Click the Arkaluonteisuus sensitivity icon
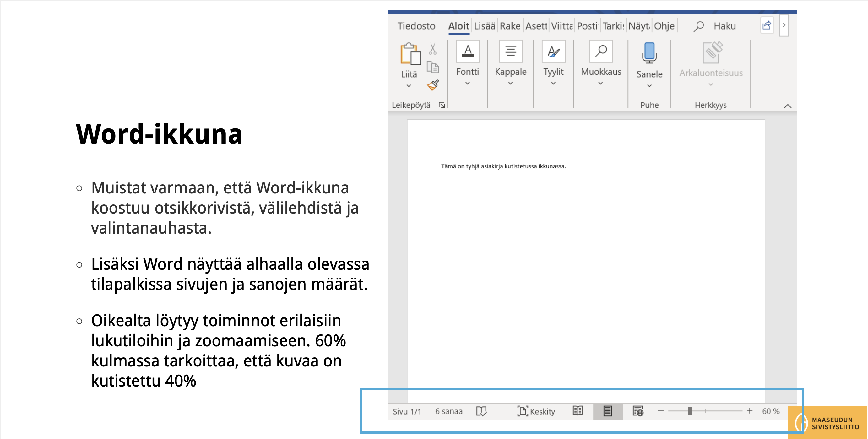Viewport: 868px width, 439px height. point(712,52)
